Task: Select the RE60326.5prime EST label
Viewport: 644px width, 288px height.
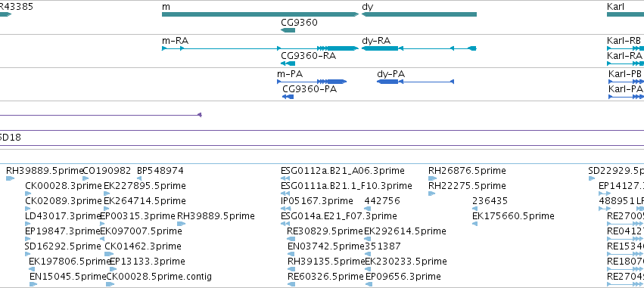Action: tap(325, 277)
